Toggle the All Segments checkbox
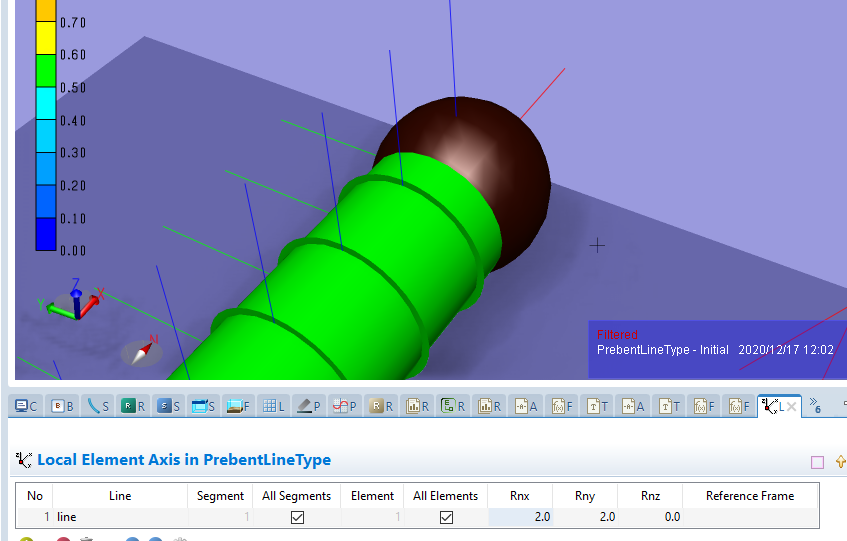 (297, 517)
